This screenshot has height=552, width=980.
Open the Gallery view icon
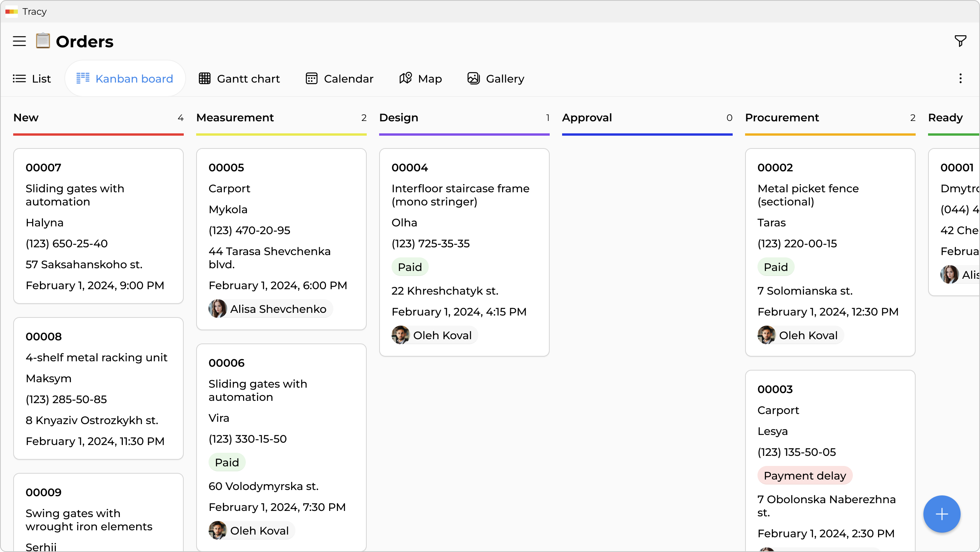tap(473, 78)
